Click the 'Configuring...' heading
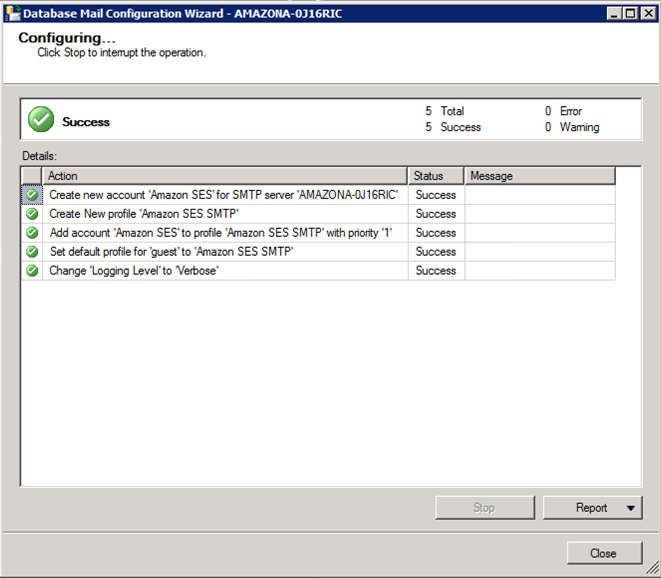Image resolution: width=661 pixels, height=578 pixels. tap(67, 38)
